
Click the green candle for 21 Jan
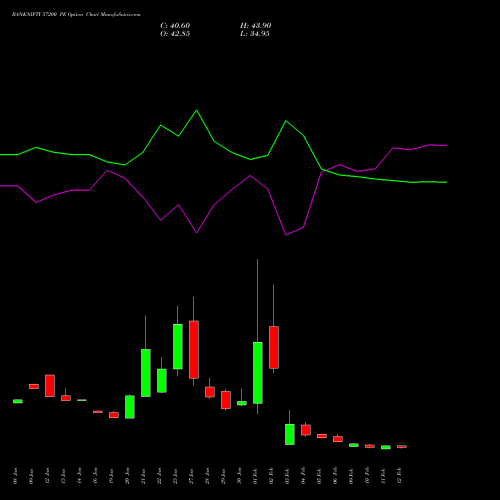coord(146,373)
